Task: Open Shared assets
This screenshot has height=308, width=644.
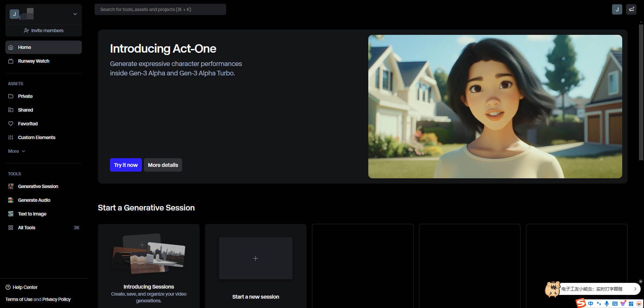Action: (x=44, y=110)
